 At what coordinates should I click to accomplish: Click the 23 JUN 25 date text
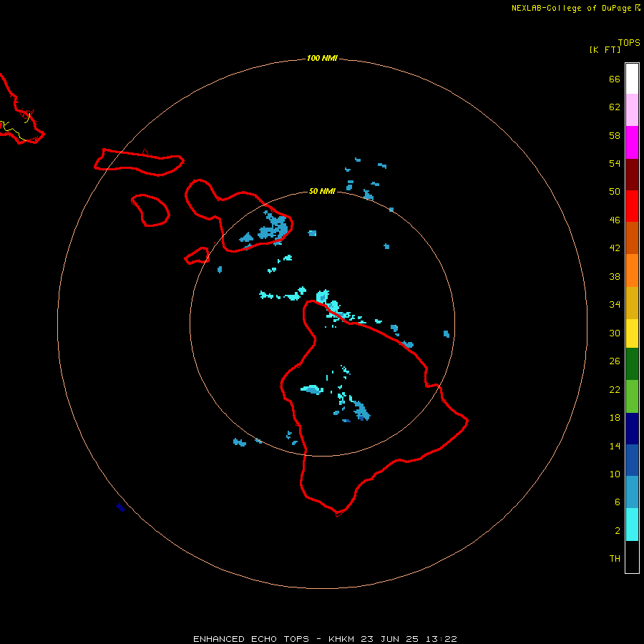coord(390,639)
